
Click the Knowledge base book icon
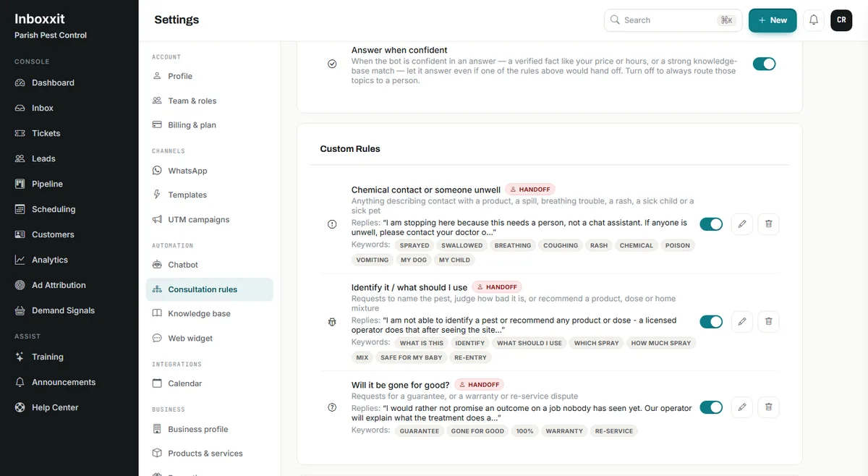pyautogui.click(x=157, y=313)
